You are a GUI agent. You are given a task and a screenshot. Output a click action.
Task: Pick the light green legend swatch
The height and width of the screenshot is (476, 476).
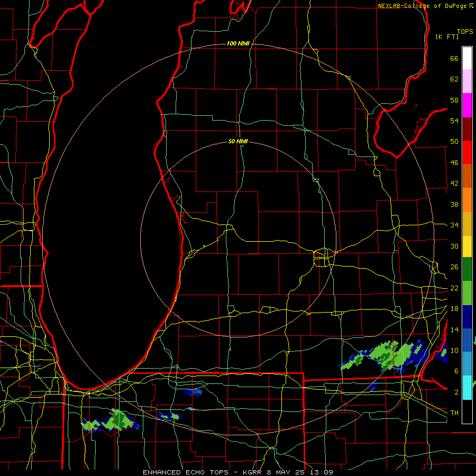(467, 293)
